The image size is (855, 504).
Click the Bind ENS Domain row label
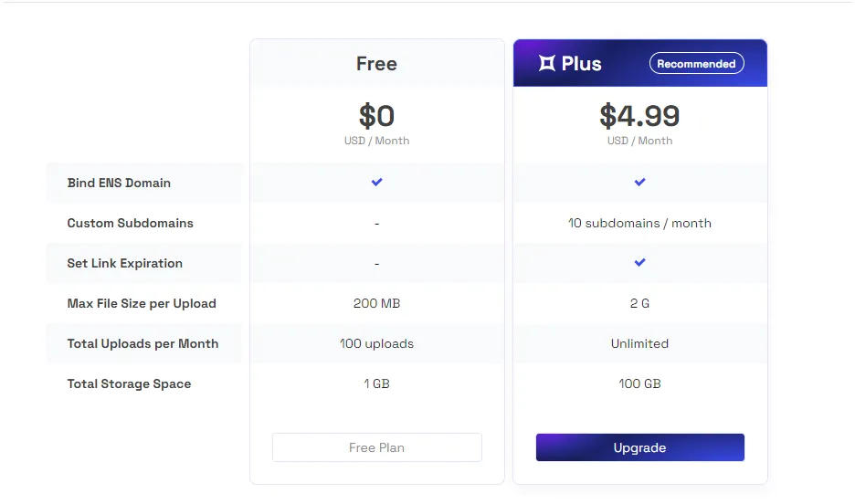click(x=119, y=183)
